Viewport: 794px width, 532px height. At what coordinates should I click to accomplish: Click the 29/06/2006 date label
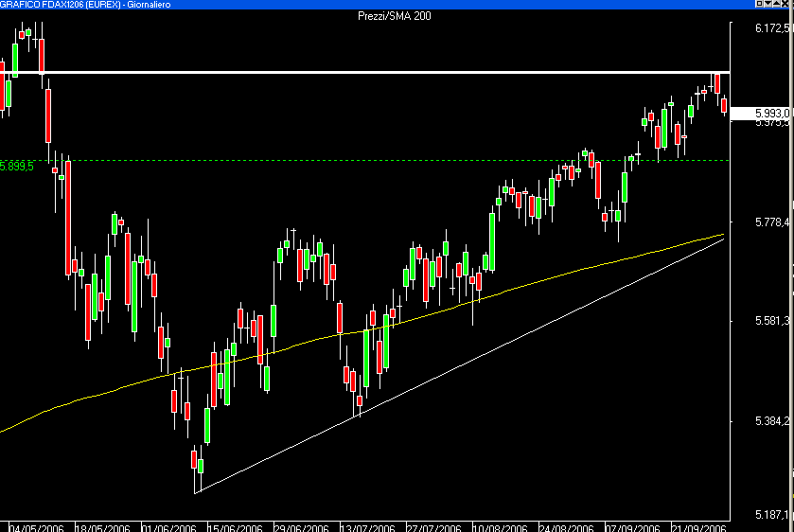(x=301, y=527)
